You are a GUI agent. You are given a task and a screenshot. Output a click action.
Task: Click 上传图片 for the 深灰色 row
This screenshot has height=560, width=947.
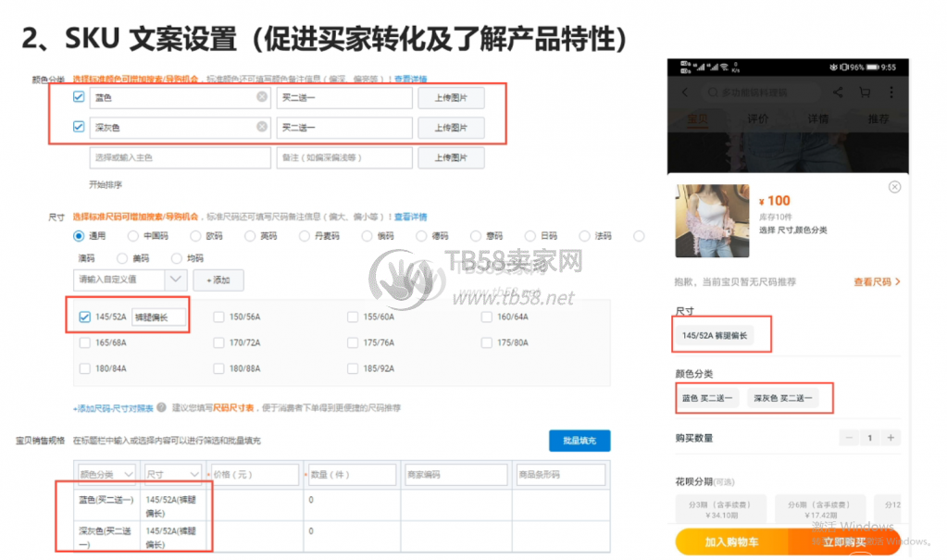click(451, 128)
